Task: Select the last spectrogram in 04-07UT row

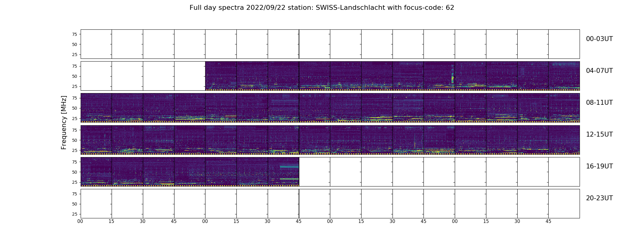Action: (x=564, y=76)
